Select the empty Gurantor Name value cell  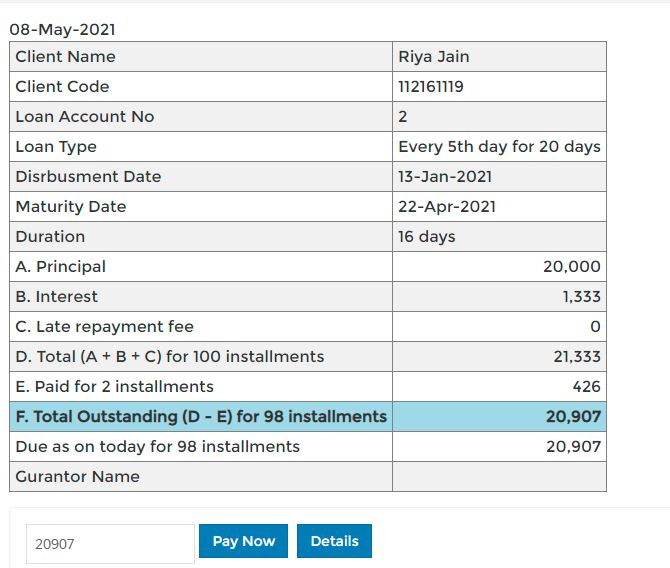click(x=499, y=477)
